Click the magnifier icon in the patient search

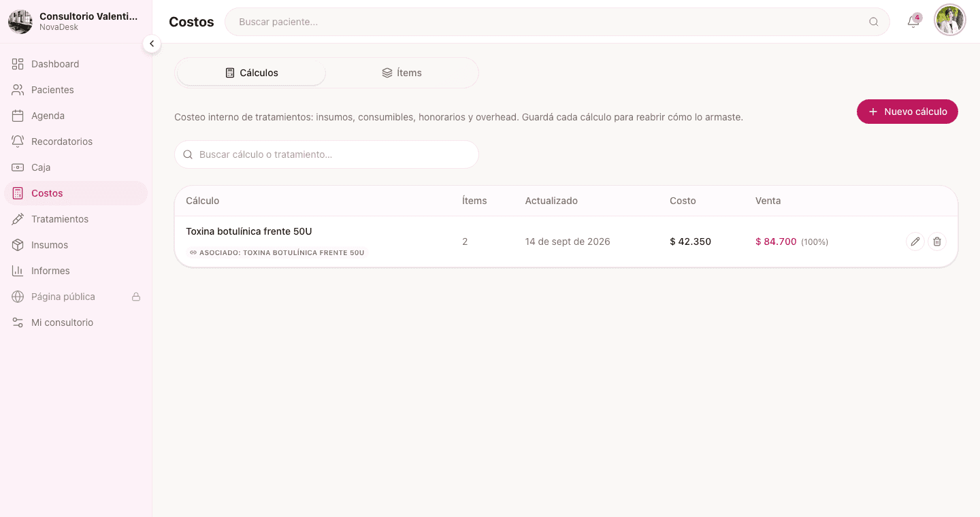[874, 22]
